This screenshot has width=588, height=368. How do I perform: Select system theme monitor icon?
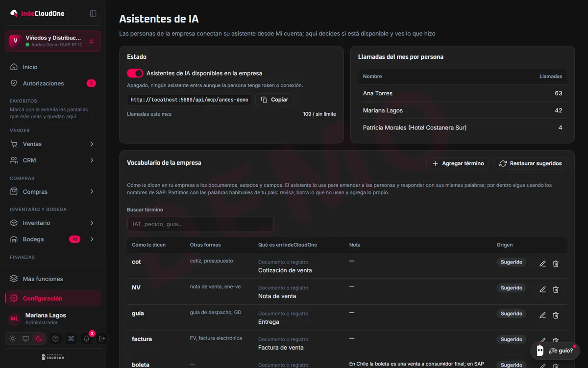26,339
